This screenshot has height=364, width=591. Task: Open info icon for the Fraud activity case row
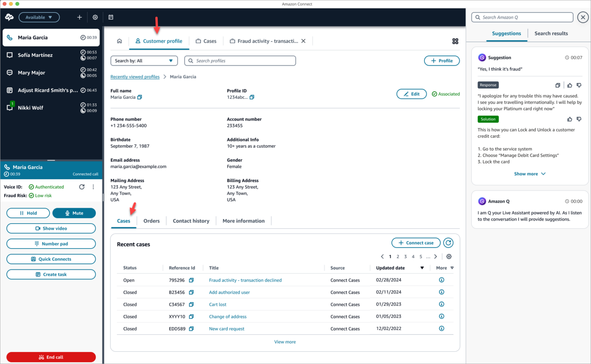(x=441, y=280)
